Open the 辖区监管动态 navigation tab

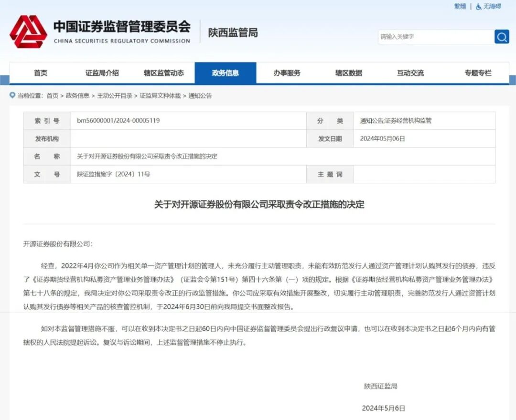pyautogui.click(x=163, y=73)
